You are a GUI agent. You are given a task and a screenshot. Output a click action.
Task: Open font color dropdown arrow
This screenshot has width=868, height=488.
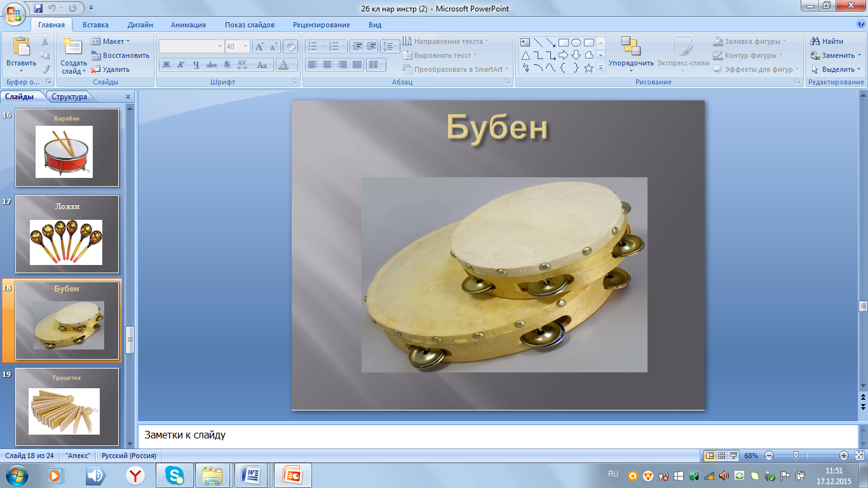click(x=294, y=65)
